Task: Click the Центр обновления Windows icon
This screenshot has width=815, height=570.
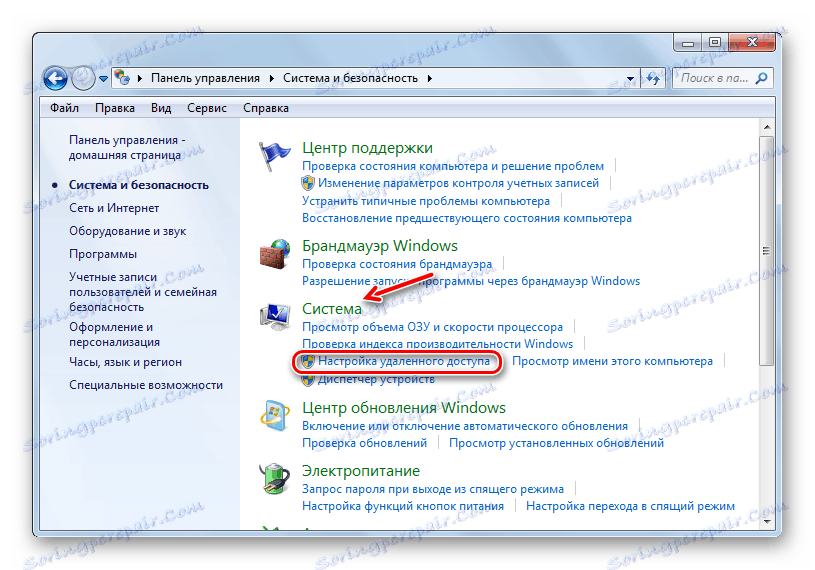Action: pyautogui.click(x=275, y=416)
